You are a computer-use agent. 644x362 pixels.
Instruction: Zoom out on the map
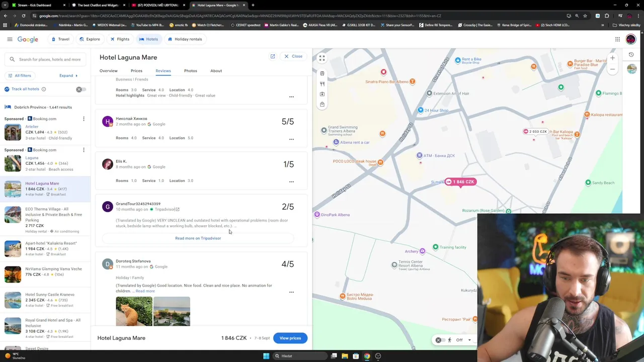tap(612, 69)
